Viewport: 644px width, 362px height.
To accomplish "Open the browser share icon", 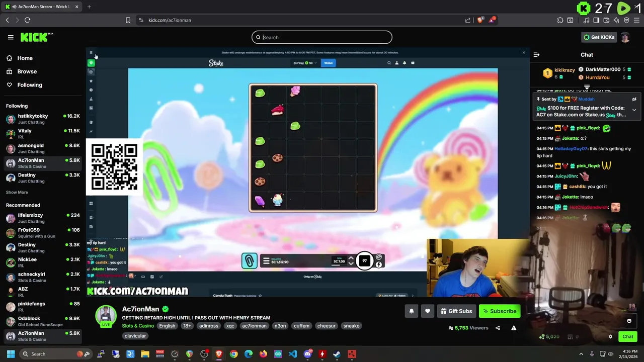I will [x=468, y=20].
